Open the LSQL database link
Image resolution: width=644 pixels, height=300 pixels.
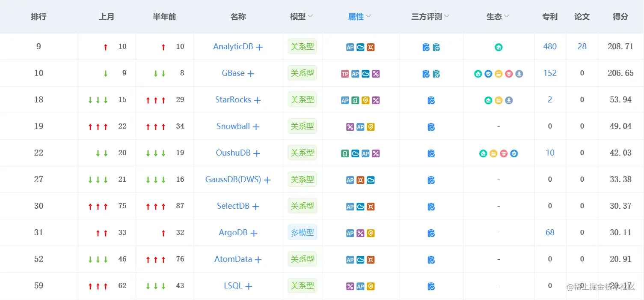click(x=233, y=286)
